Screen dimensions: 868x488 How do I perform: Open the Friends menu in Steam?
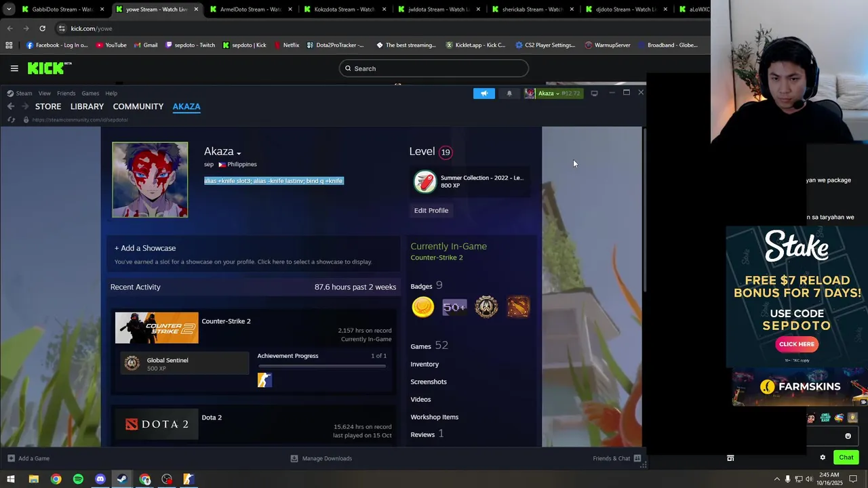(x=66, y=94)
